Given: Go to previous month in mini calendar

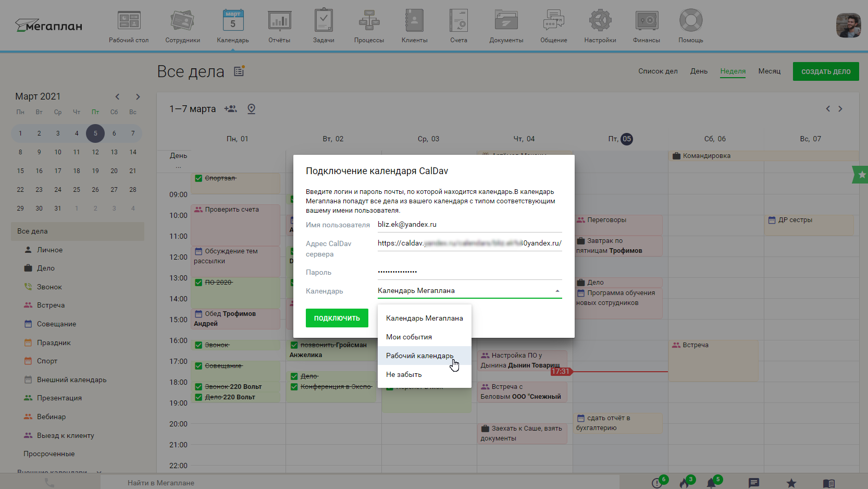Looking at the screenshot, I should (118, 96).
